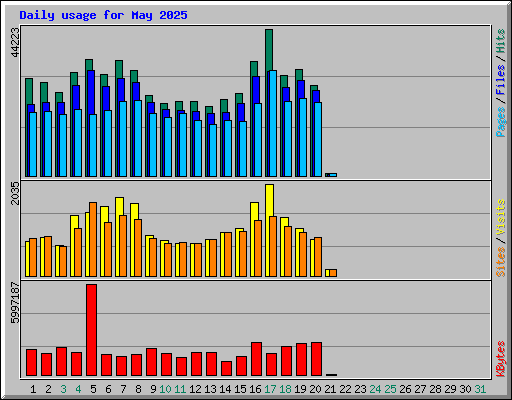Click green day label 17 on the x-axis
Image resolution: width=512 pixels, height=400 pixels.
(270, 389)
